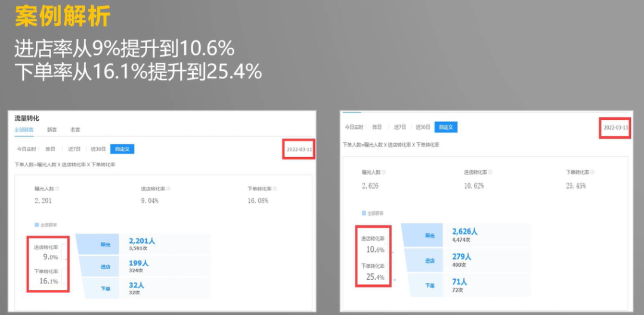Screen dimensions: 644x315
Task: Click the 279人 funnel value
Action: click(x=462, y=257)
